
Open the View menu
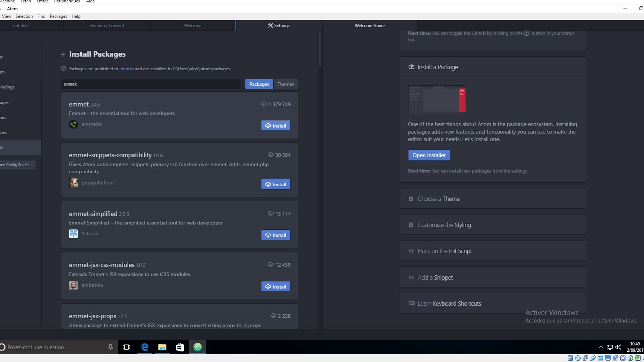pyautogui.click(x=6, y=16)
